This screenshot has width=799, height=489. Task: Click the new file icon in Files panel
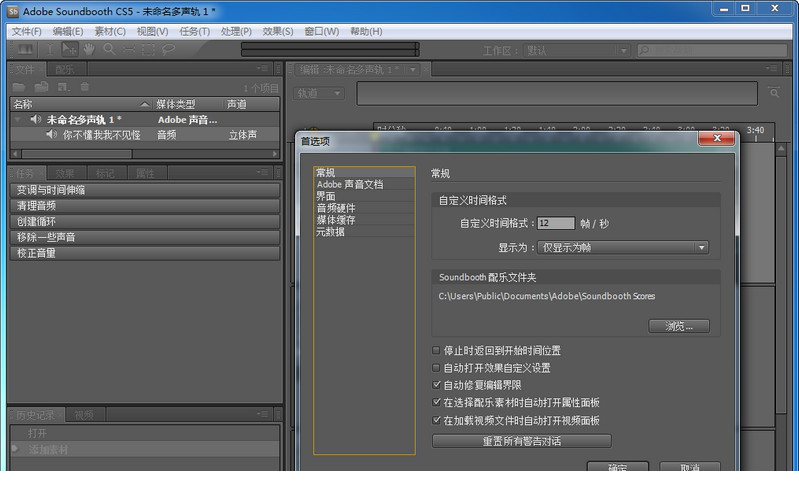point(63,87)
